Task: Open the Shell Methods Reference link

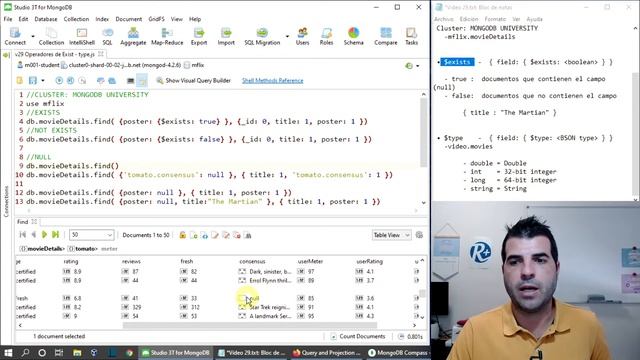Action: [x=273, y=80]
